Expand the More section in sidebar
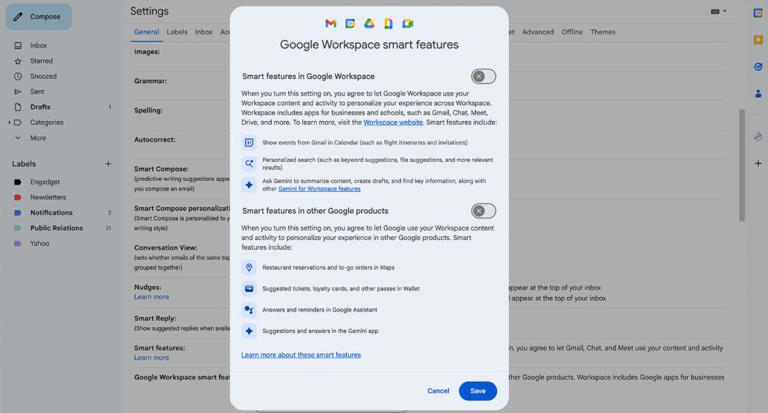Screen dimensions: 768x413 [x=18, y=138]
